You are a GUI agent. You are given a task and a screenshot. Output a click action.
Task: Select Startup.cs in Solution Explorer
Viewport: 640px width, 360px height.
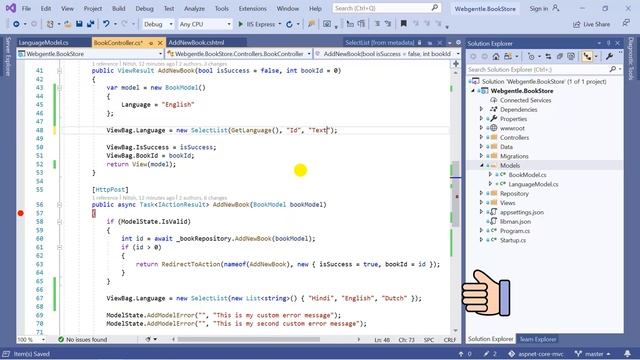pyautogui.click(x=513, y=240)
